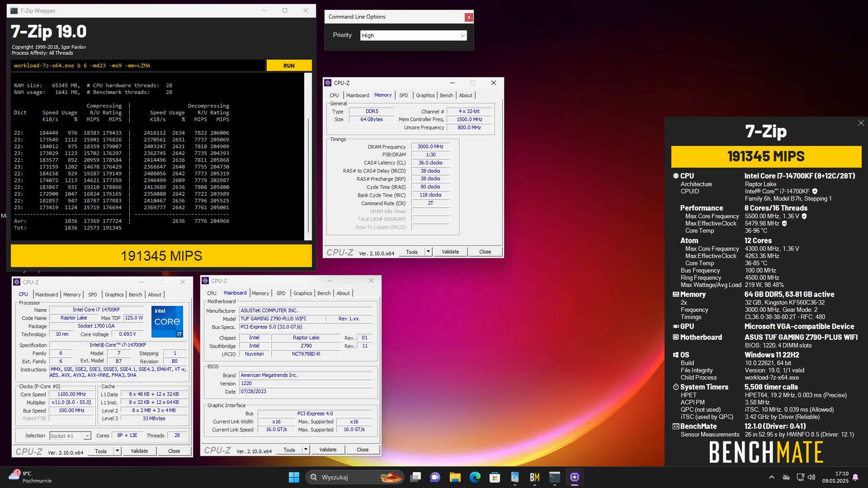This screenshot has width=868, height=488.
Task: Click the 7-Zip command line input field
Action: (138, 66)
